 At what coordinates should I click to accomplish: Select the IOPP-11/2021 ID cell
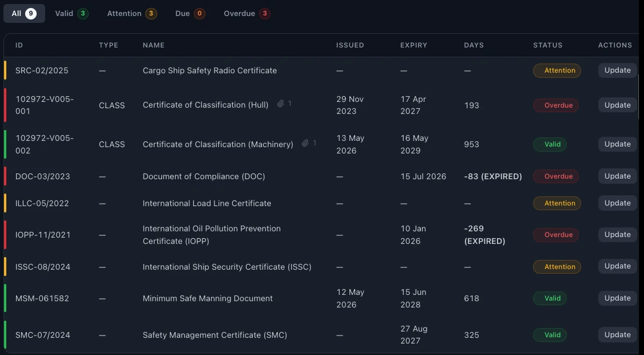coord(43,235)
